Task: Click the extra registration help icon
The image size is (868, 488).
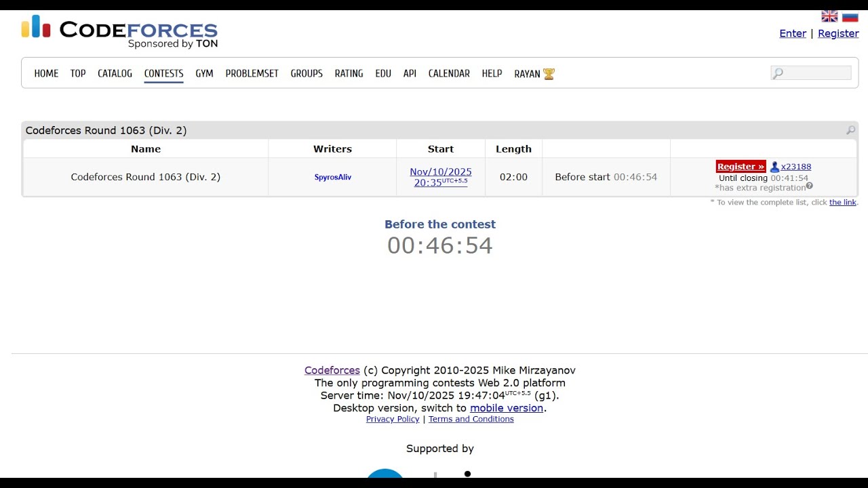Action: (809, 186)
